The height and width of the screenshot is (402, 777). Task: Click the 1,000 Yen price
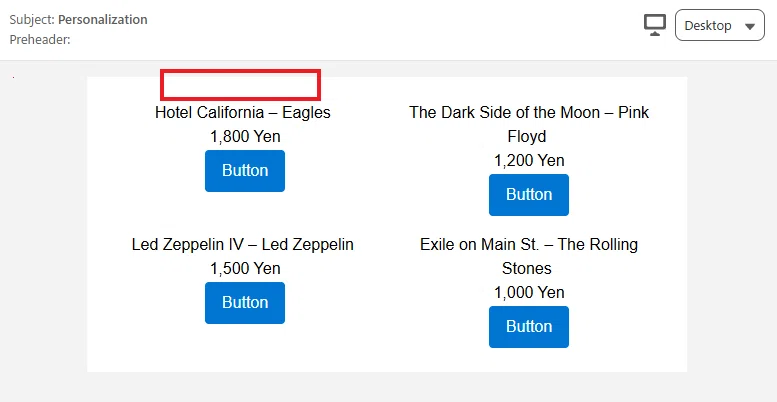click(x=529, y=292)
